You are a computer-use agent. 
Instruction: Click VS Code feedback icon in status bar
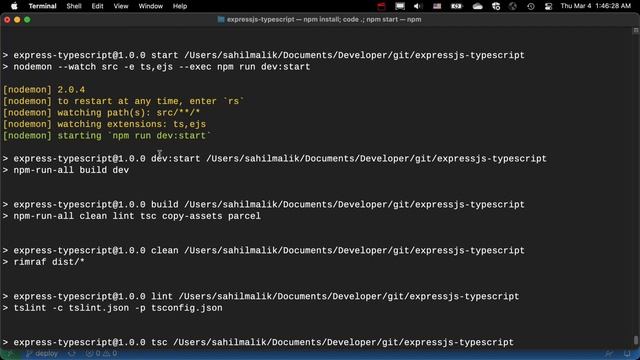609,354
